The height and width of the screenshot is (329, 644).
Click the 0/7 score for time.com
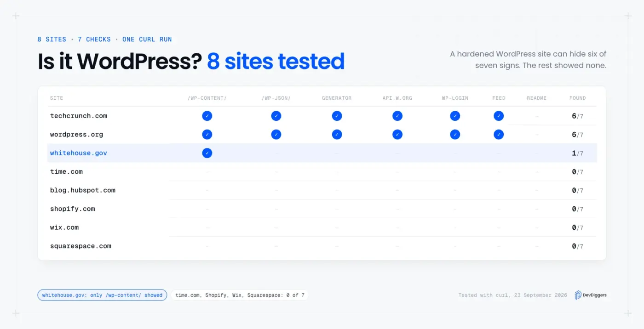click(x=578, y=172)
